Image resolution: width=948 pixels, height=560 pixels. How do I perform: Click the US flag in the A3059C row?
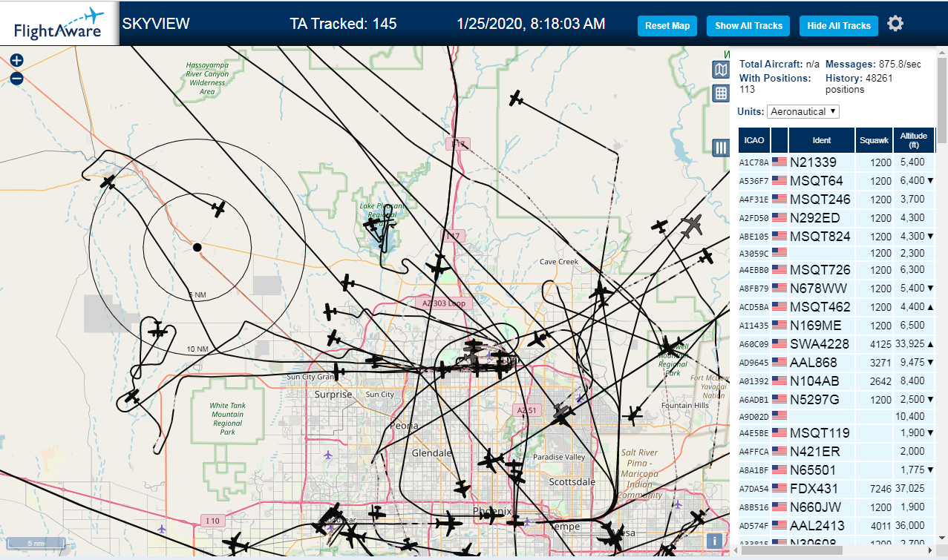(x=779, y=253)
